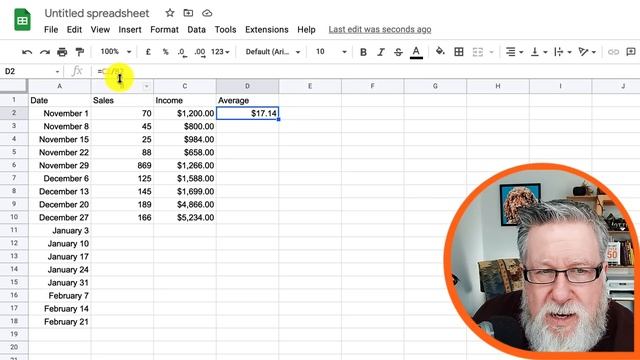Open the Google Sheets home icon
Image resolution: width=640 pixels, height=360 pixels.
[22, 19]
